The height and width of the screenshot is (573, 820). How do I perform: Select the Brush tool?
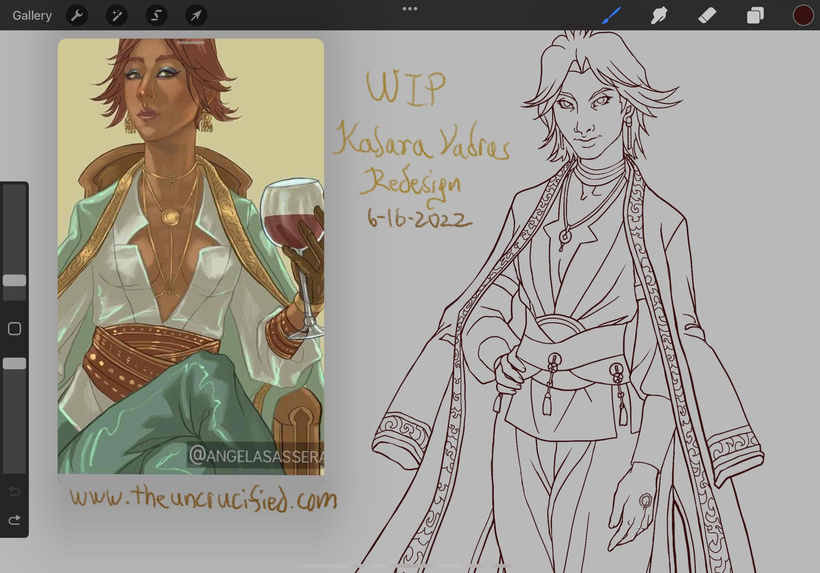[x=612, y=15]
